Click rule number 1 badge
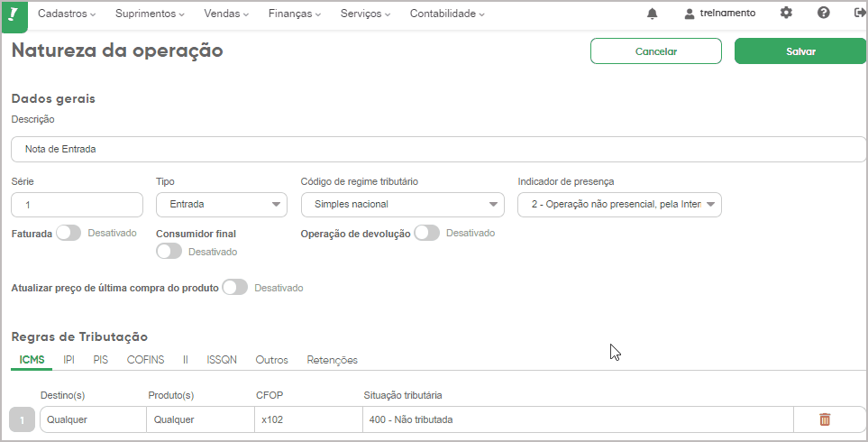Screen dimensions: 868x442 click(23, 419)
